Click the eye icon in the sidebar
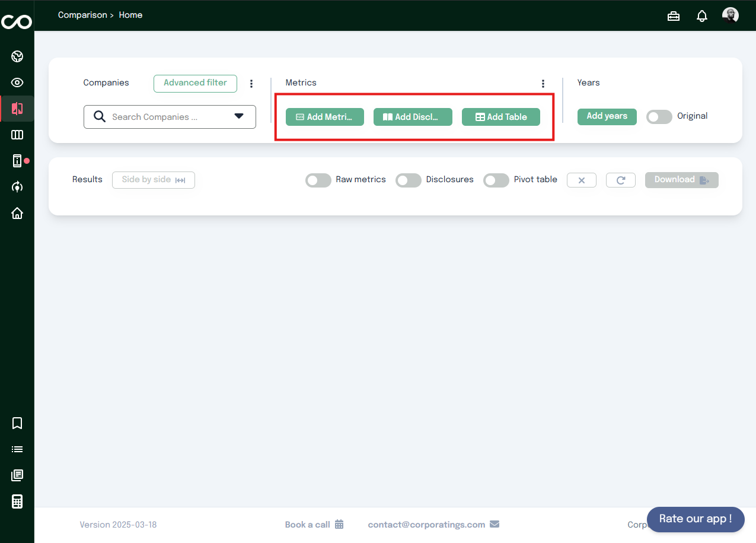 (17, 83)
